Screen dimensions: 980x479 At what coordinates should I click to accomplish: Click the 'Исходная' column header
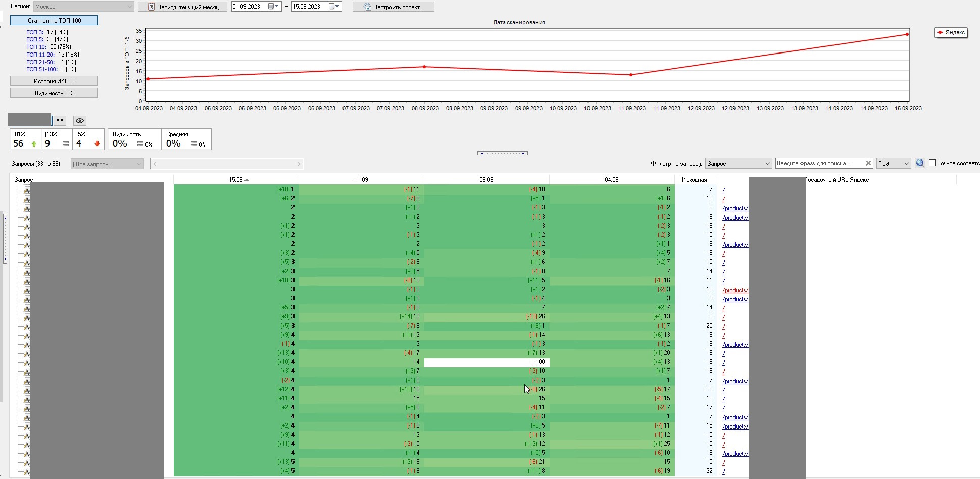point(694,179)
